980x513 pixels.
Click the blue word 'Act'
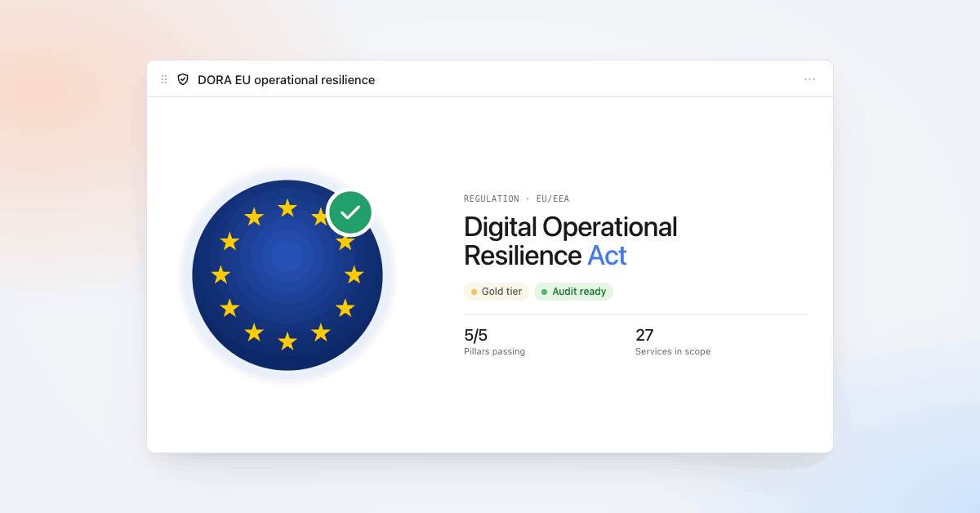point(607,256)
